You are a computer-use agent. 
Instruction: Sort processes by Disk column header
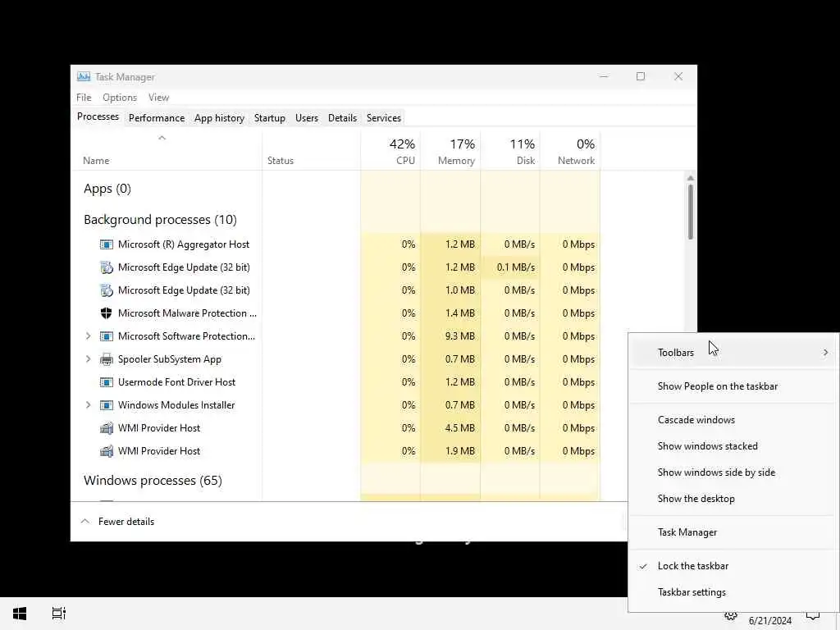coord(510,151)
